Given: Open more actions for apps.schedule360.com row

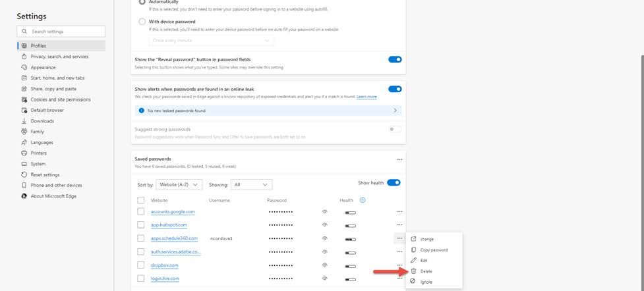Looking at the screenshot, I should pyautogui.click(x=399, y=238).
